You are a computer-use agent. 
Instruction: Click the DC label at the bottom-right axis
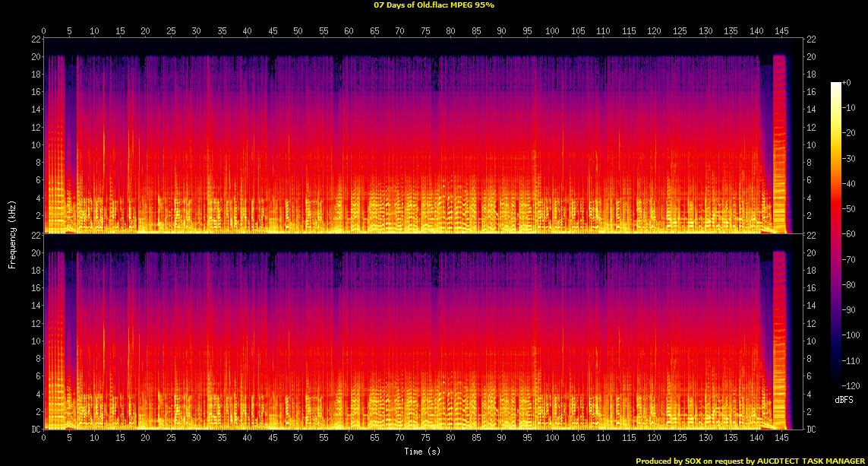coord(810,430)
